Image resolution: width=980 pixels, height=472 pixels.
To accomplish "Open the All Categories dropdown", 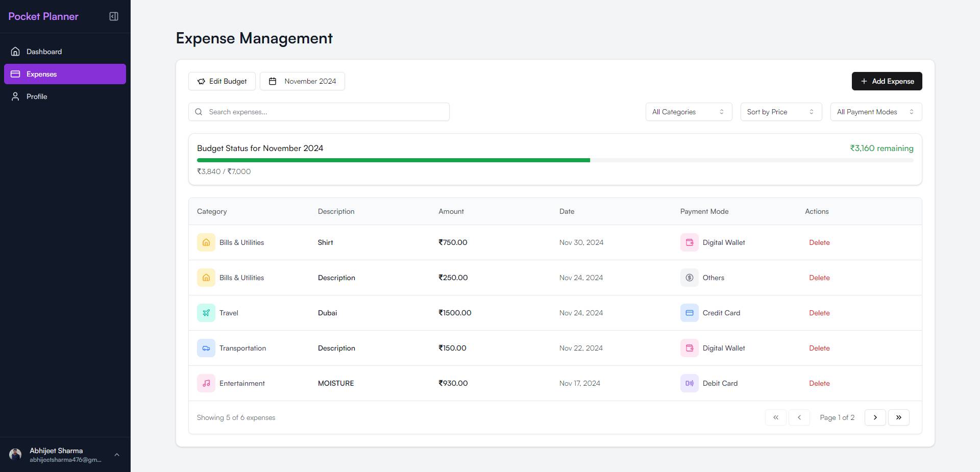I will coord(688,112).
